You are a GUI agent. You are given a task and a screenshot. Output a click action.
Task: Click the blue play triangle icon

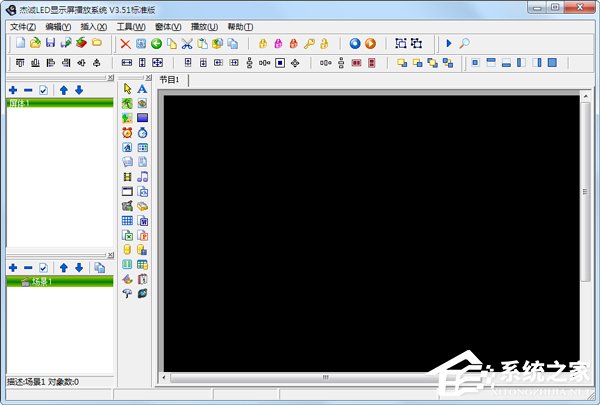point(449,43)
